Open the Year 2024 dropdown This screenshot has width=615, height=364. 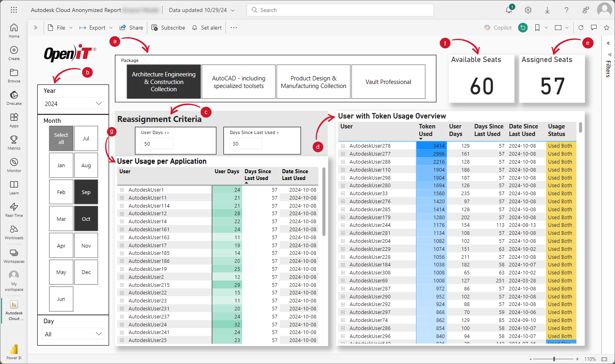pyautogui.click(x=73, y=104)
